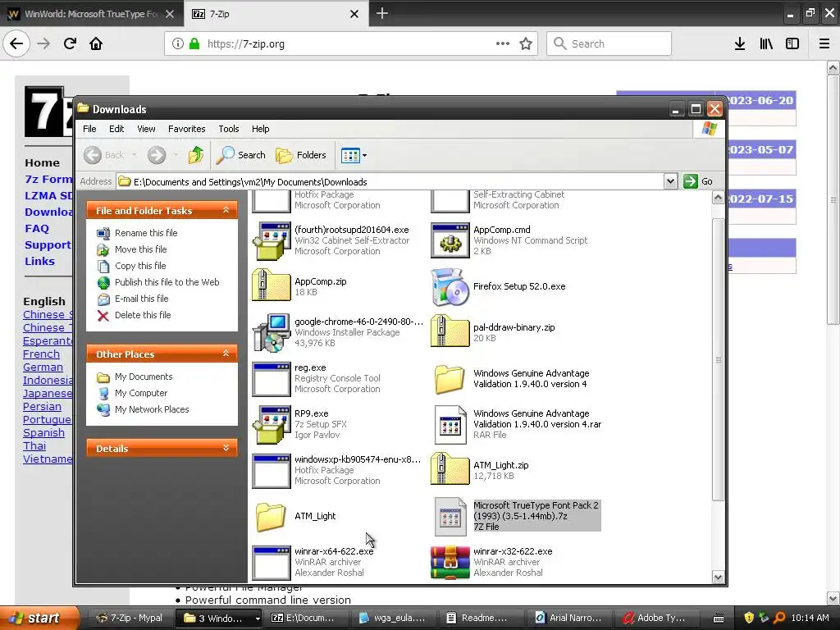Select the windowsxp-kb905474 hotfix icon
The height and width of the screenshot is (630, 840).
271,471
